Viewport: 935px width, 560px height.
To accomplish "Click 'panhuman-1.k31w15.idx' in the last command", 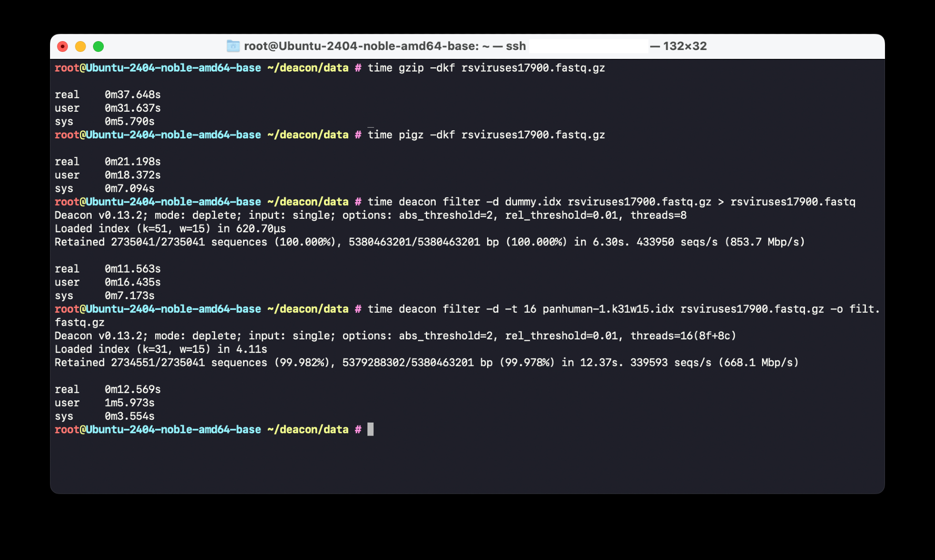I will tap(608, 309).
